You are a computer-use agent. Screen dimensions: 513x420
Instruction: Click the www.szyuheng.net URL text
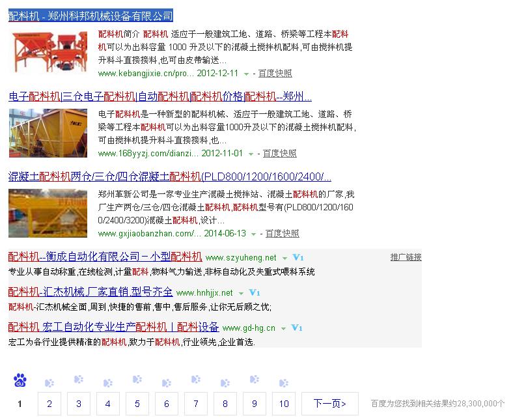(241, 258)
